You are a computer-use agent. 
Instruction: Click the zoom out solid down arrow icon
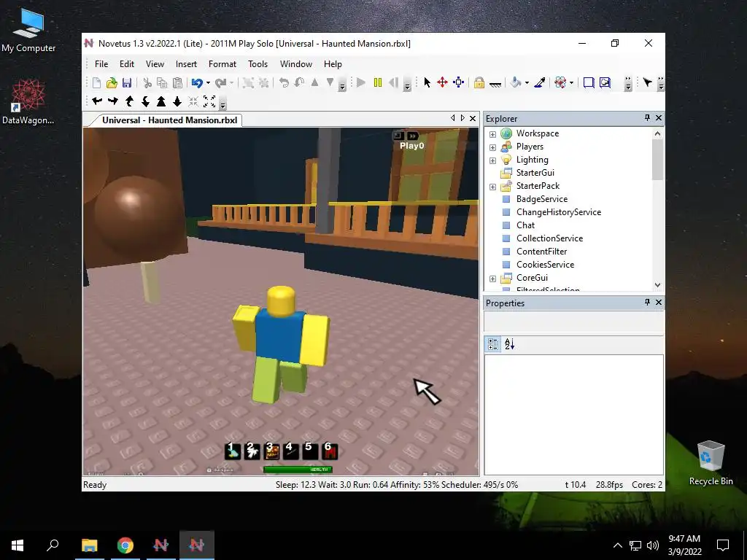point(177,101)
